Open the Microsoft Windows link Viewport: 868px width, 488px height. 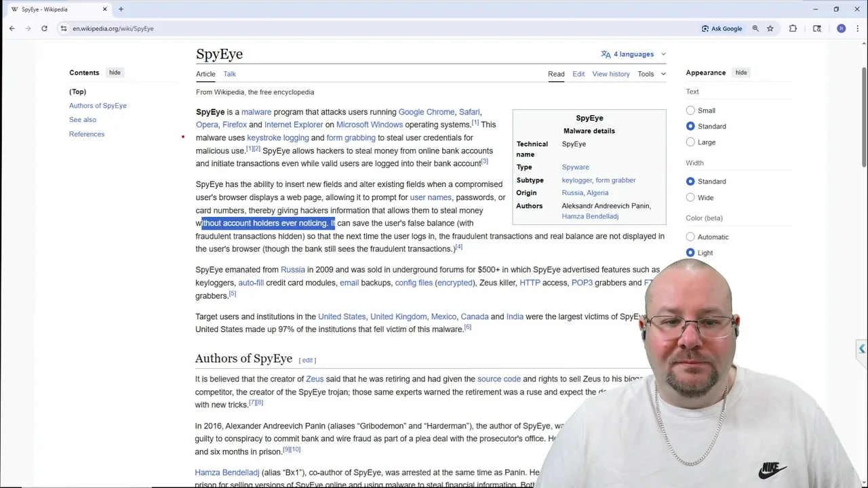tap(370, 125)
